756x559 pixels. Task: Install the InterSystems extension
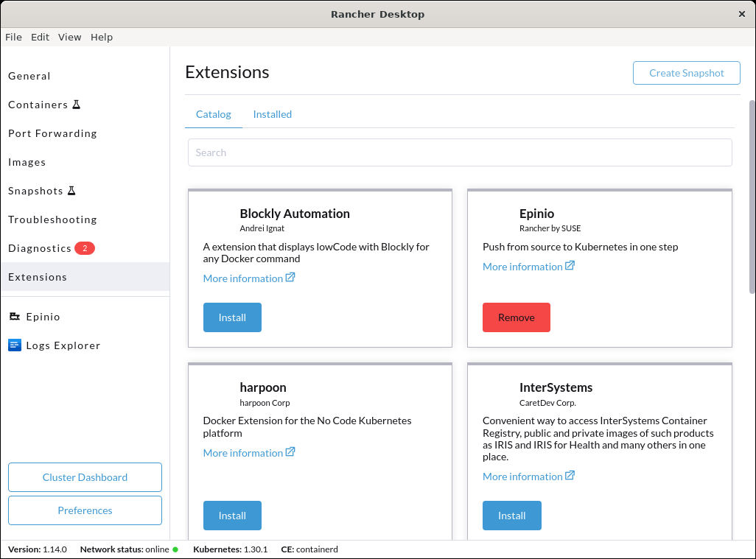pos(512,516)
